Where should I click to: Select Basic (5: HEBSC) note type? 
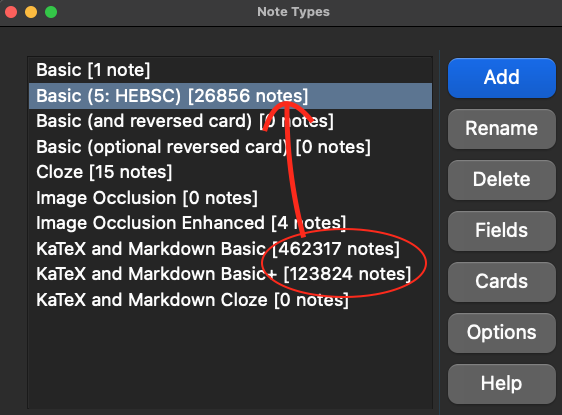click(230, 96)
